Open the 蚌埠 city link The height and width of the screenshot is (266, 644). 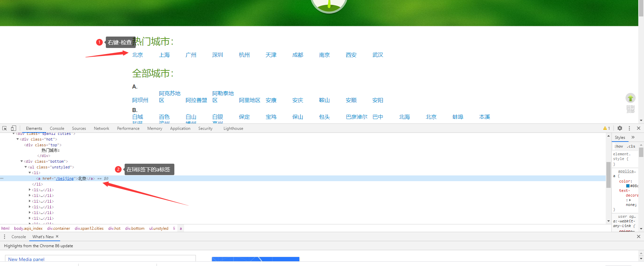click(x=458, y=117)
